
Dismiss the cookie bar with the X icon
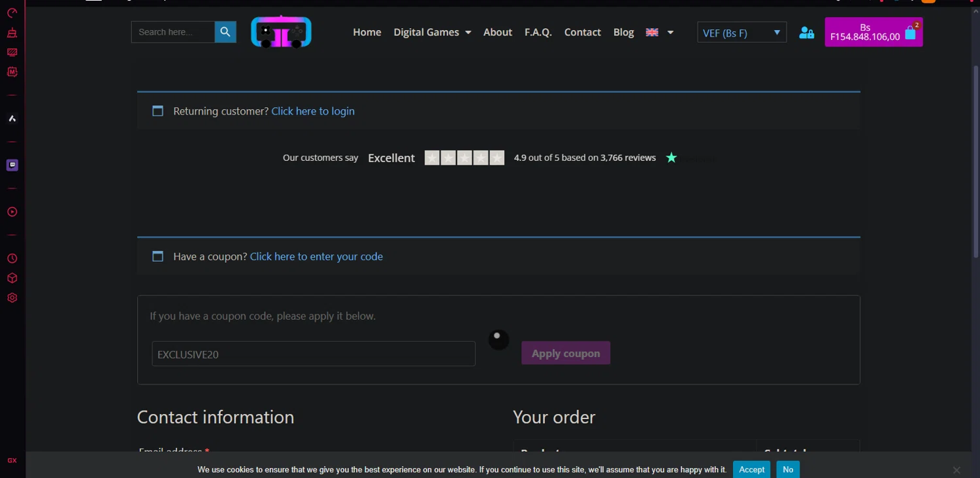pyautogui.click(x=956, y=470)
